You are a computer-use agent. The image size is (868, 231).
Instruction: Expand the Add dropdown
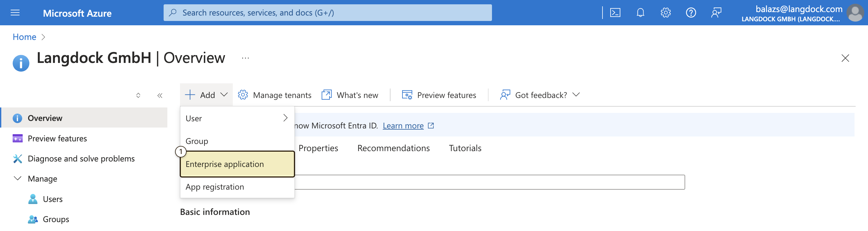pos(206,95)
